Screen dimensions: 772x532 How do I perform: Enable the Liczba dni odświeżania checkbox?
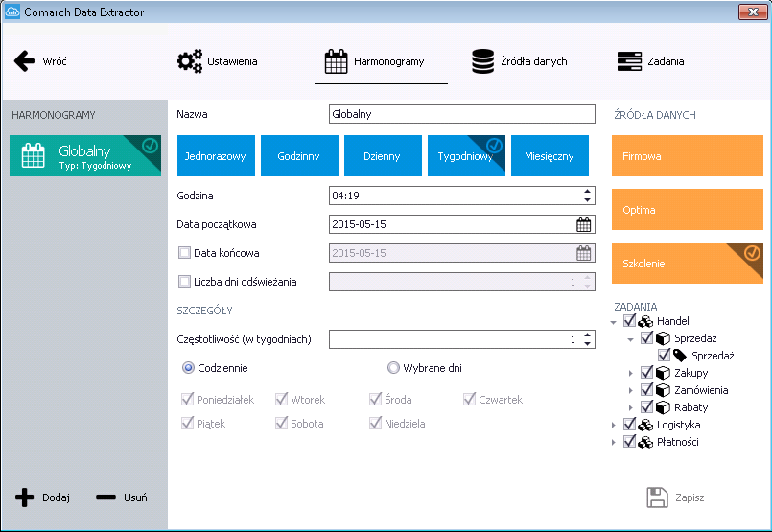(x=185, y=282)
